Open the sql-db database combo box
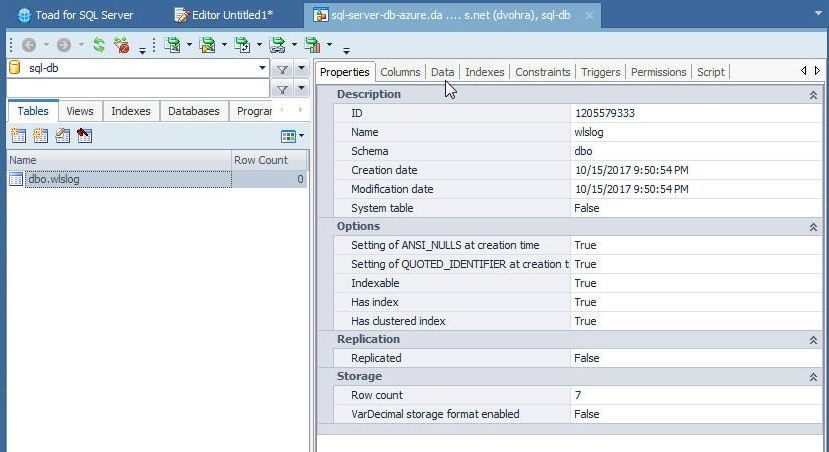 point(262,68)
